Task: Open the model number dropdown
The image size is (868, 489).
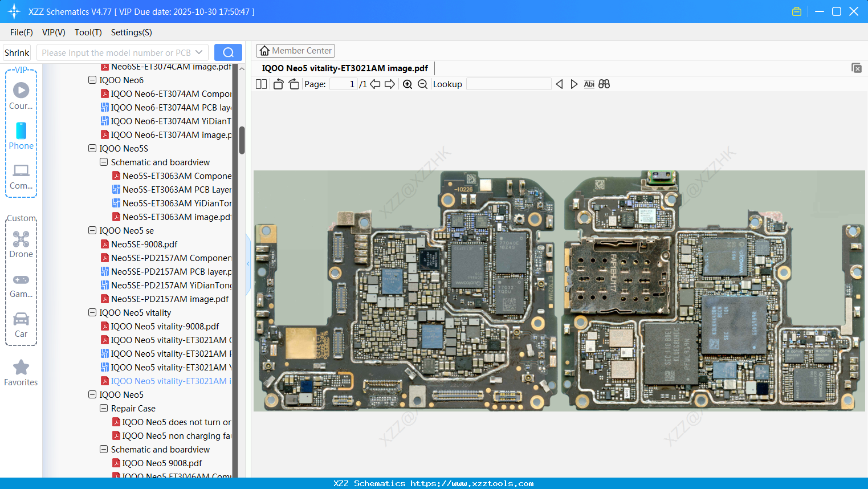Action: click(199, 52)
